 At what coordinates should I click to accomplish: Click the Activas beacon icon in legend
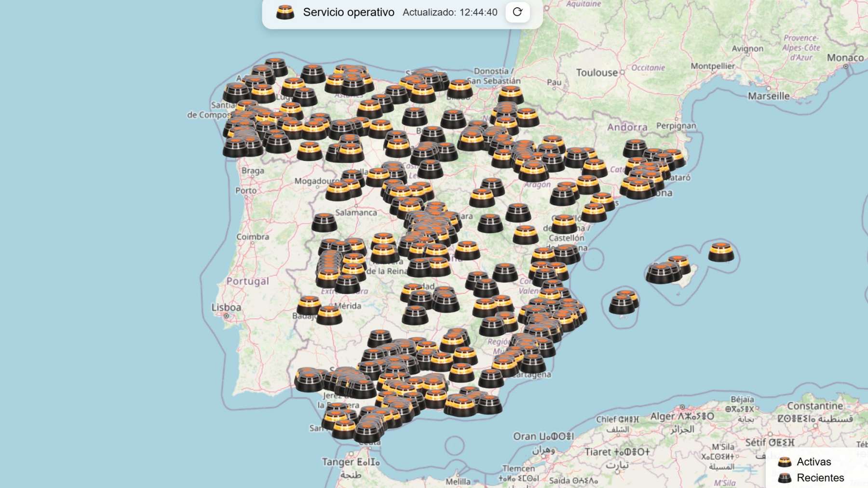785,462
